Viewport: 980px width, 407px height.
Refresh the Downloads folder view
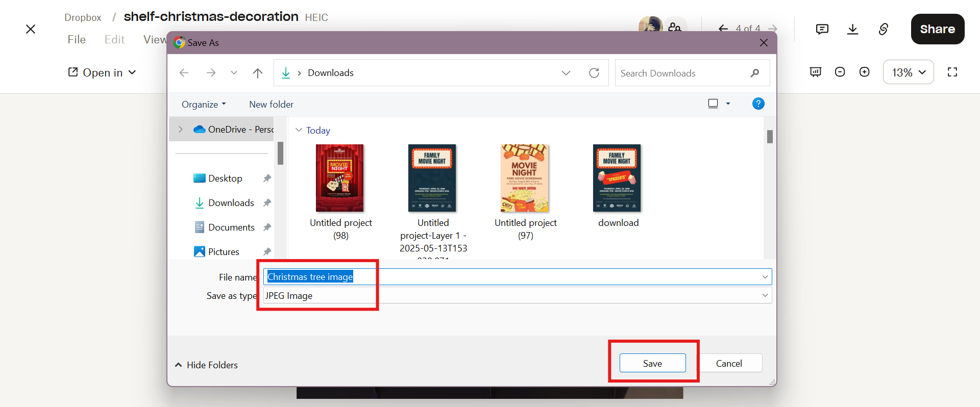(594, 73)
